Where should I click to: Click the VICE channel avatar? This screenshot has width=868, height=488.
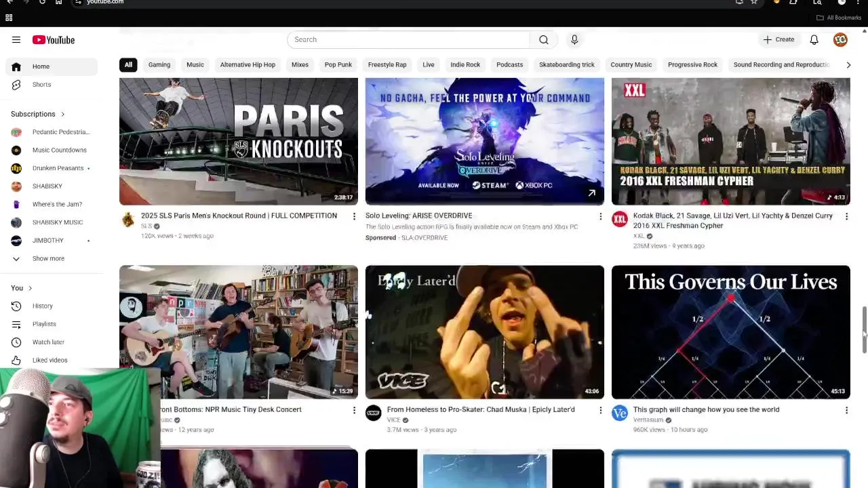[374, 413]
